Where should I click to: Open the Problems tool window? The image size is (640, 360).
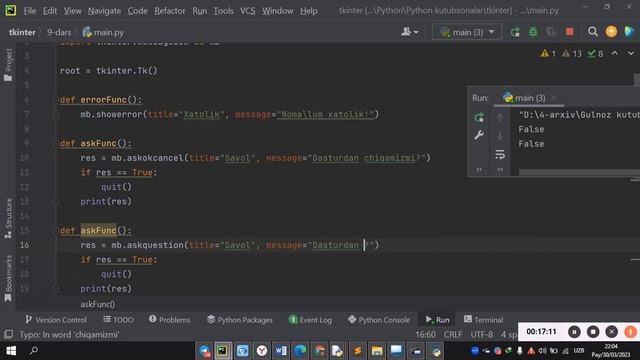(x=169, y=320)
